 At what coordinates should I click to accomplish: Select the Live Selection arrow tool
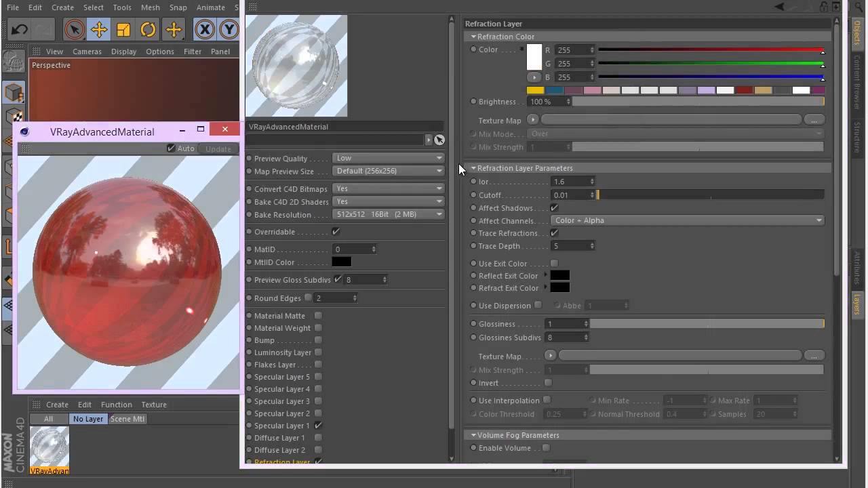tap(75, 29)
